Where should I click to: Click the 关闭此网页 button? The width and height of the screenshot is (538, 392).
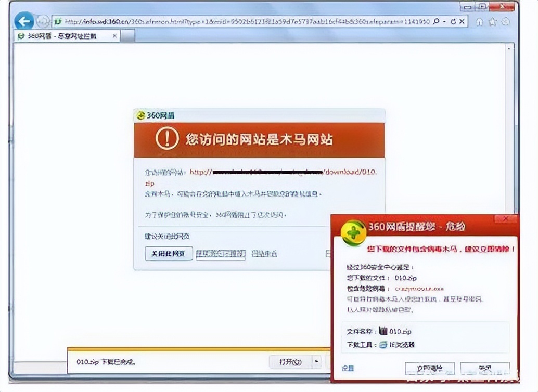tap(168, 254)
